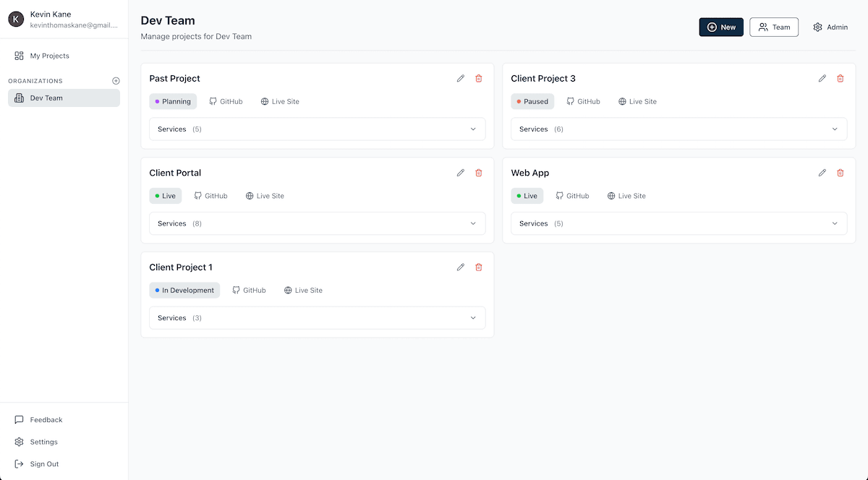The image size is (868, 480).
Task: Open Services dropdown for Web App
Action: click(x=678, y=223)
